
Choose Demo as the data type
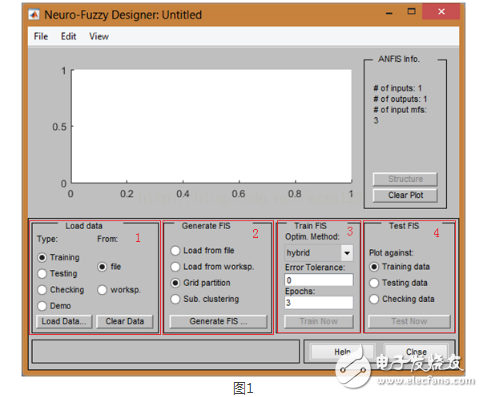(x=42, y=306)
